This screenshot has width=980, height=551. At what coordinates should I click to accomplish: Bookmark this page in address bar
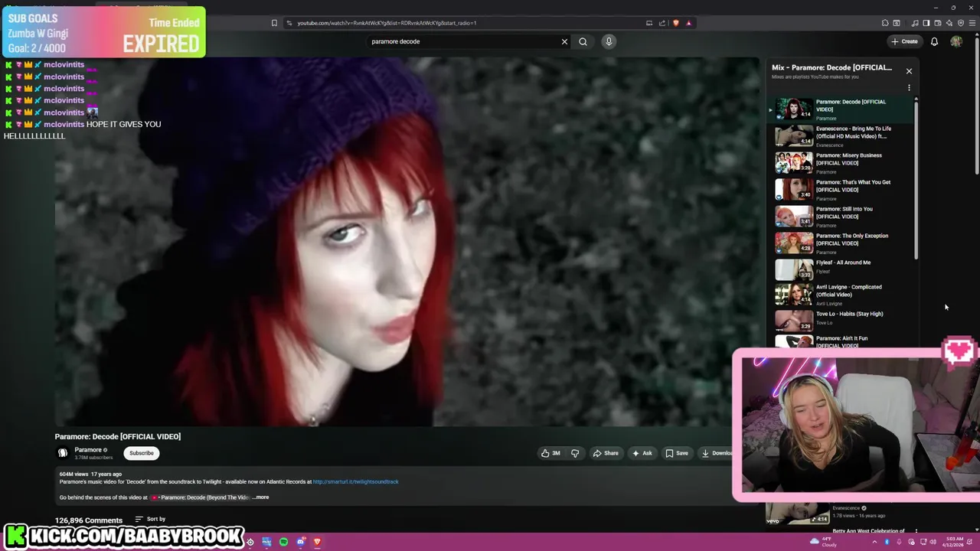coord(274,23)
